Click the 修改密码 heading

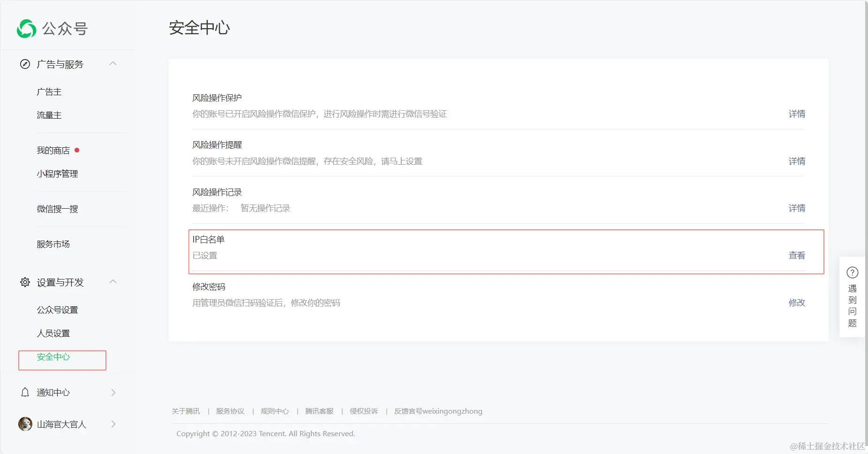click(209, 287)
